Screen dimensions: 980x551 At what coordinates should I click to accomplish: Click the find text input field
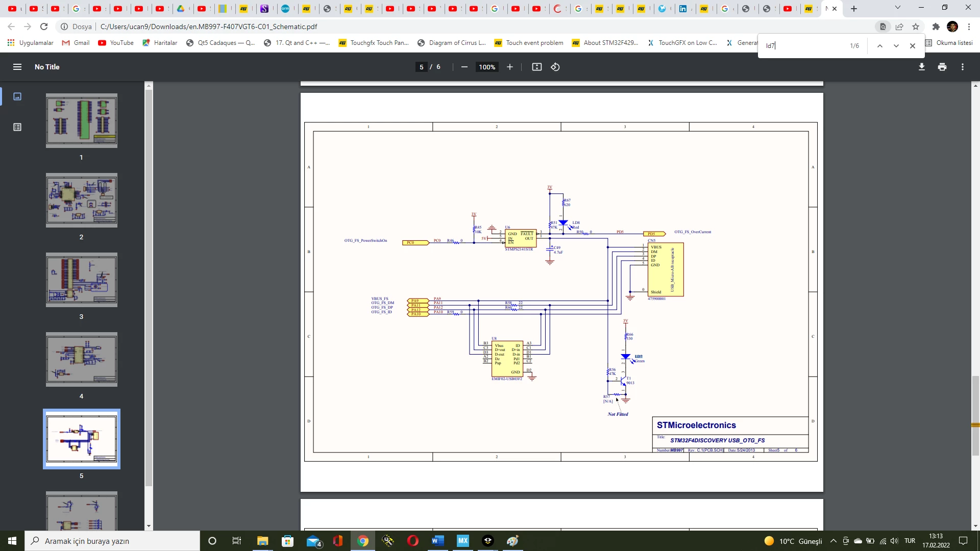point(804,46)
